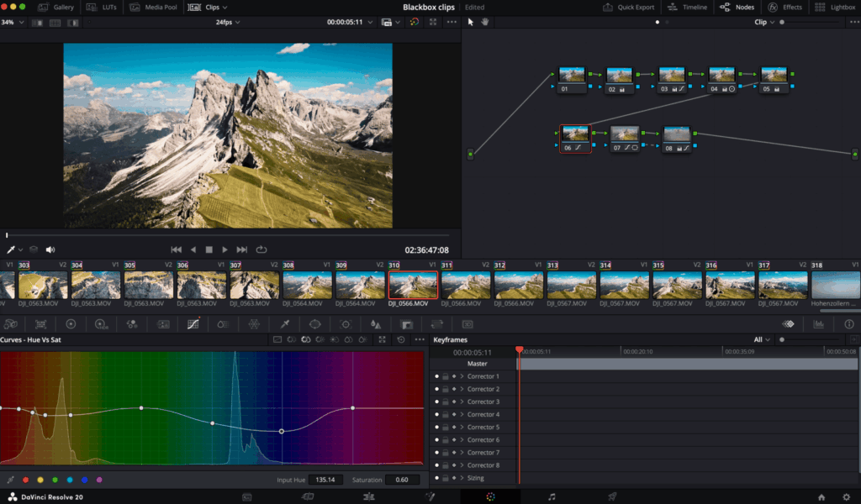Open the keyframes All filter dropdown
The image size is (861, 504).
click(761, 339)
